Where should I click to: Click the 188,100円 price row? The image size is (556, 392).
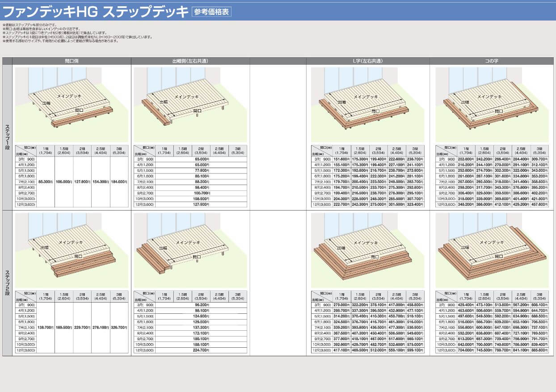[x=201, y=345]
